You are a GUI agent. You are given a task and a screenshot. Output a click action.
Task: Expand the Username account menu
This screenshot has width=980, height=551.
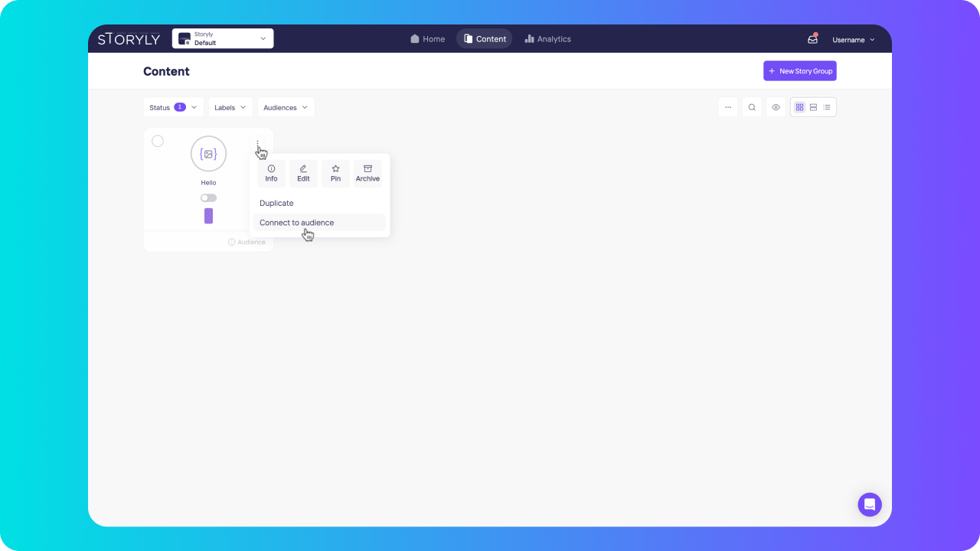click(x=854, y=40)
